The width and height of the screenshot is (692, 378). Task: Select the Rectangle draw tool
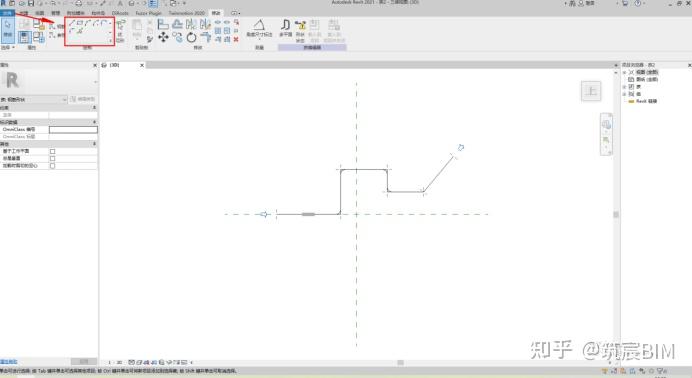coord(79,23)
